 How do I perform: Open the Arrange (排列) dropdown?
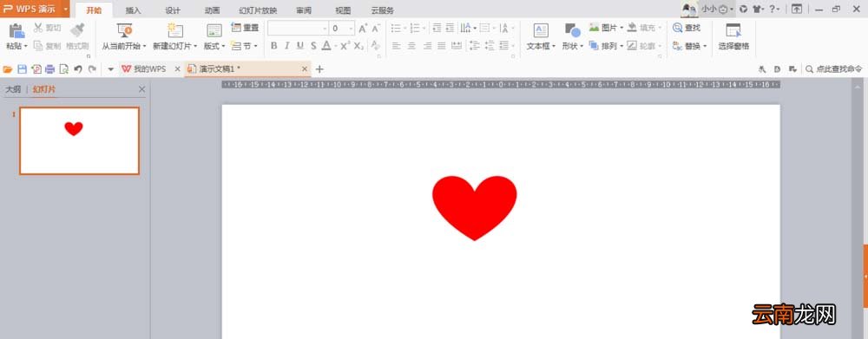point(606,46)
